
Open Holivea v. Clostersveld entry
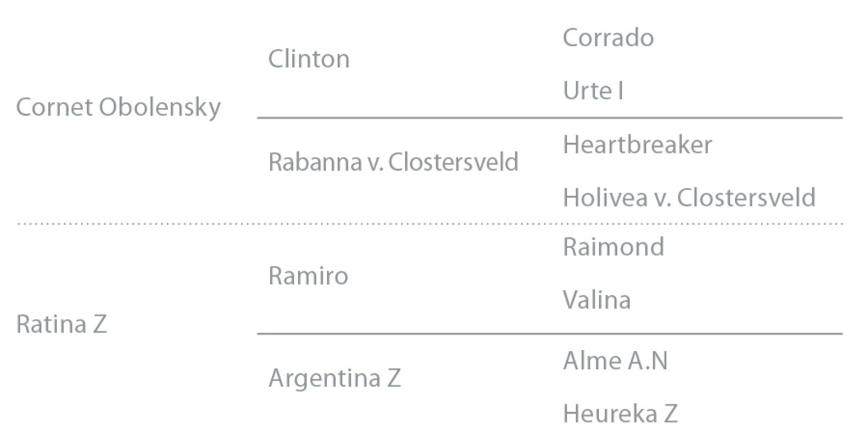(x=689, y=197)
